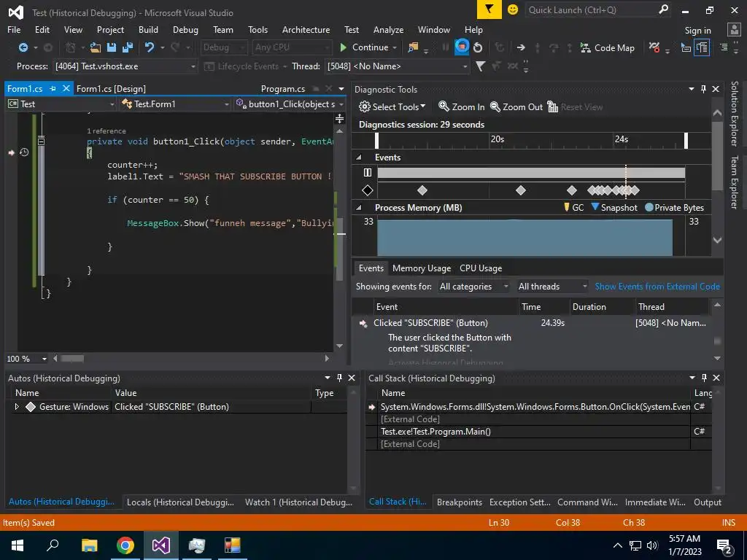This screenshot has height=560, width=747.
Task: Open Code Map from toolbar
Action: tap(607, 47)
